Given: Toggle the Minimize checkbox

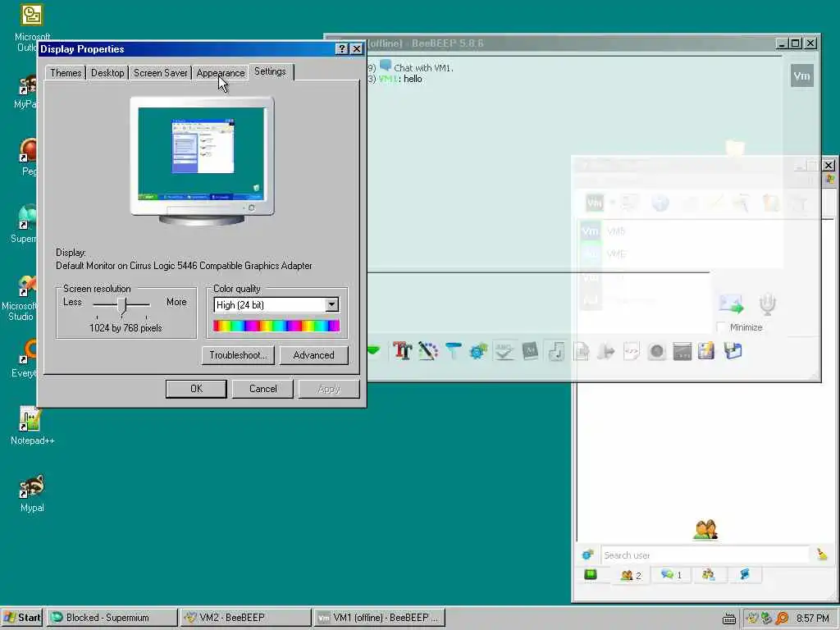Looking at the screenshot, I should [721, 326].
